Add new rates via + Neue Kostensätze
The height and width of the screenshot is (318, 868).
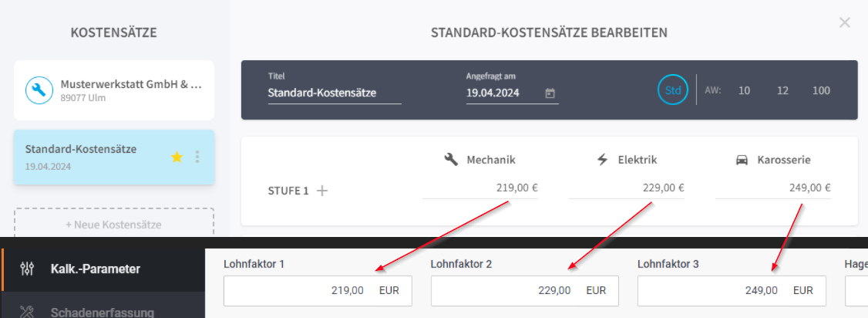coord(113,225)
